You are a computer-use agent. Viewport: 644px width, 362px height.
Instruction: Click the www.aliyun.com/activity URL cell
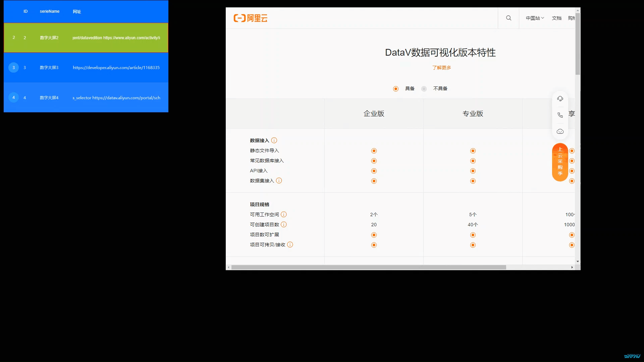[x=116, y=38]
